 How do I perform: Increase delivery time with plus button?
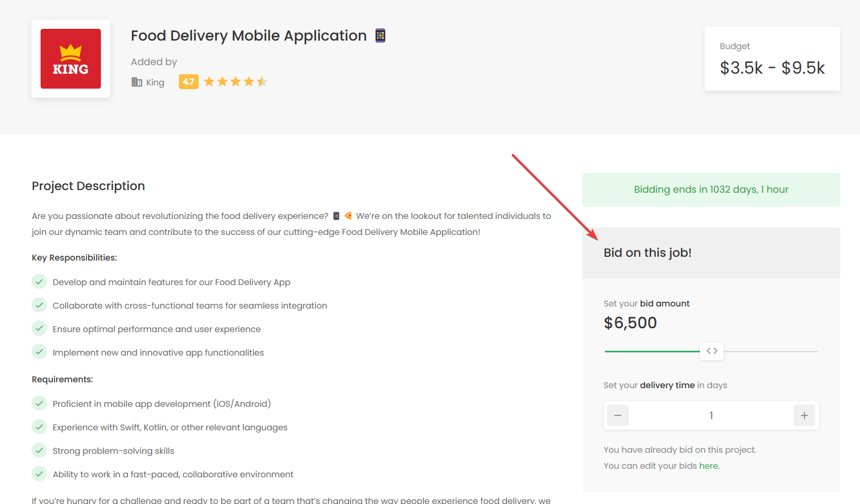click(804, 415)
